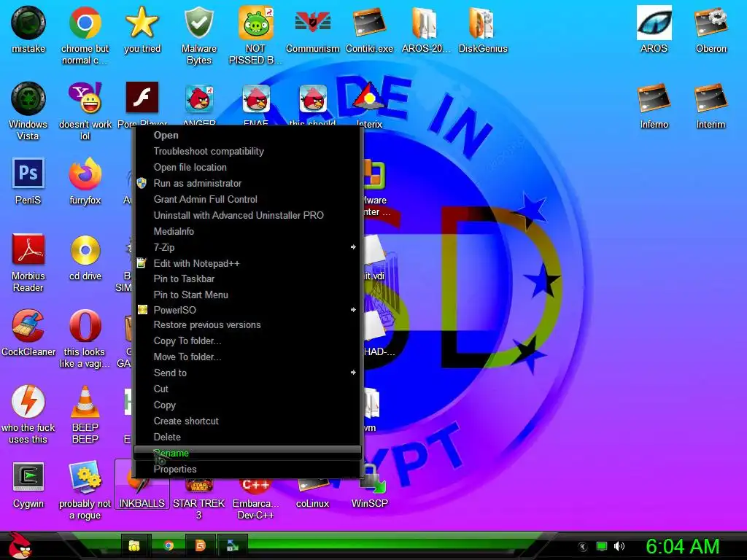Open the 6:04 AM clock

682,547
